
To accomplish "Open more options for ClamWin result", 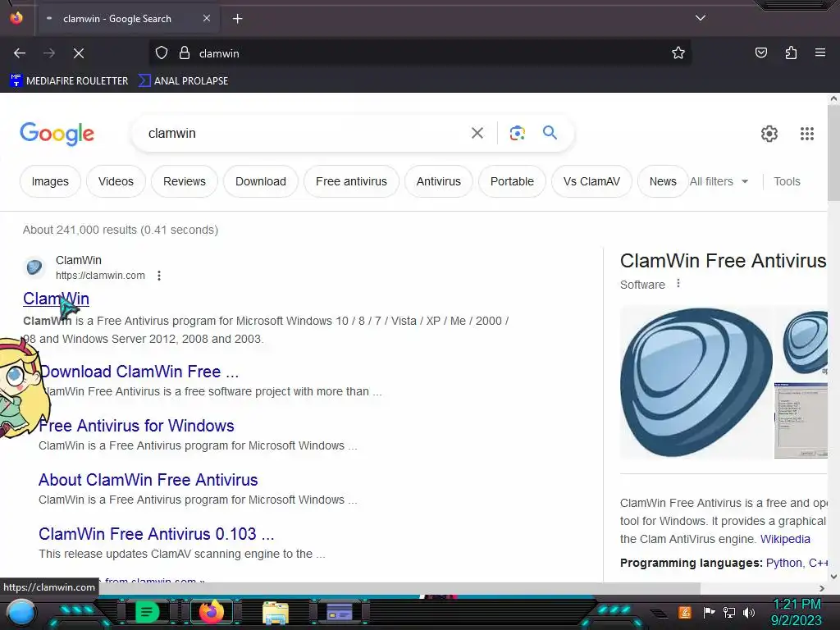I will coord(159,276).
